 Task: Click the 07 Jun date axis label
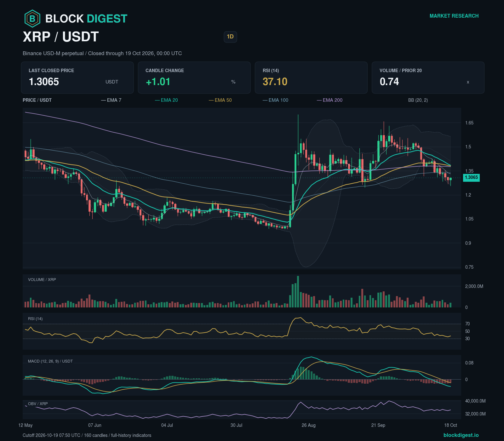tap(95, 425)
